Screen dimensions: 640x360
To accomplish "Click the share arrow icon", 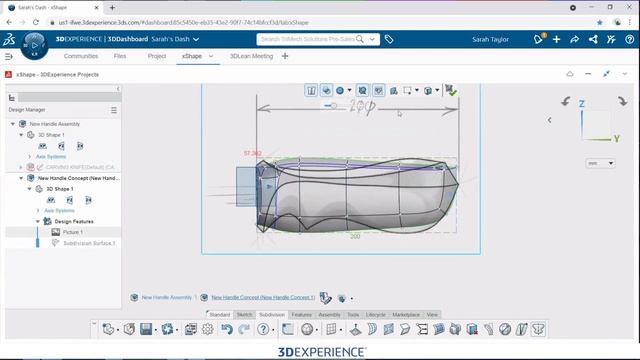I will (x=574, y=39).
